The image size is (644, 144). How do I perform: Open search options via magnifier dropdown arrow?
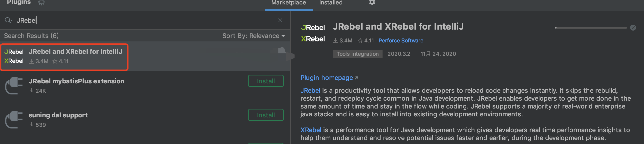(x=12, y=20)
